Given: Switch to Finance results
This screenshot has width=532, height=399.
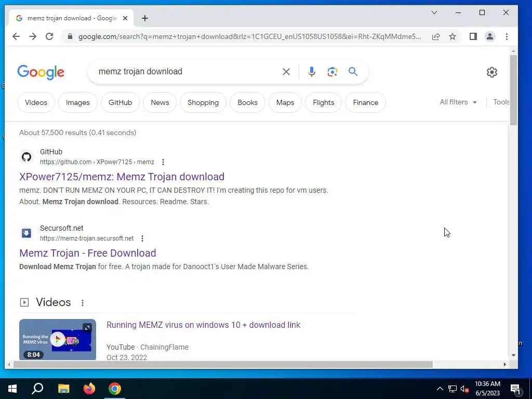Looking at the screenshot, I should pyautogui.click(x=365, y=102).
